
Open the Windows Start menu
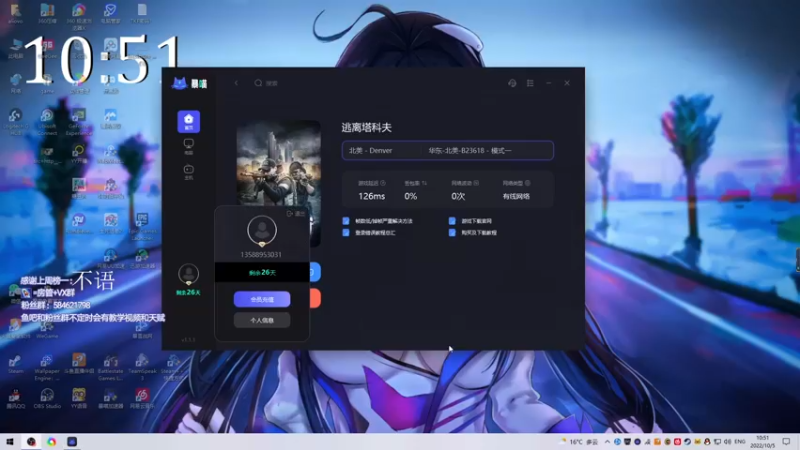(9, 442)
